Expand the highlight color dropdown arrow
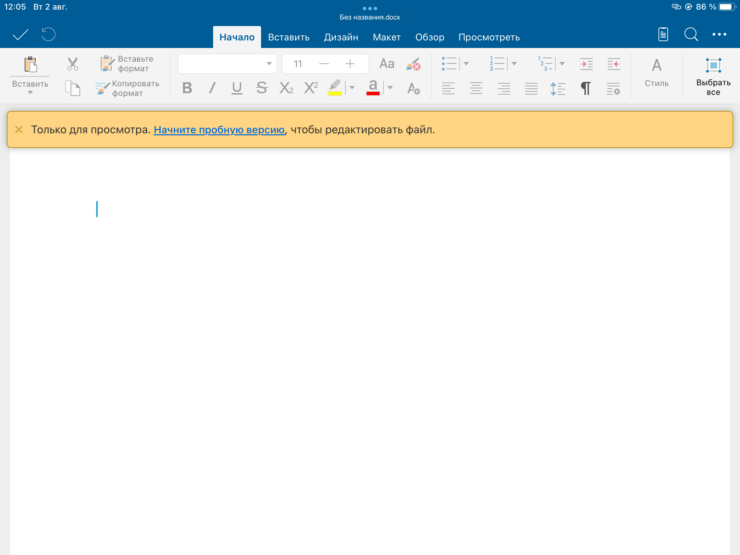The height and width of the screenshot is (555, 740). (352, 88)
